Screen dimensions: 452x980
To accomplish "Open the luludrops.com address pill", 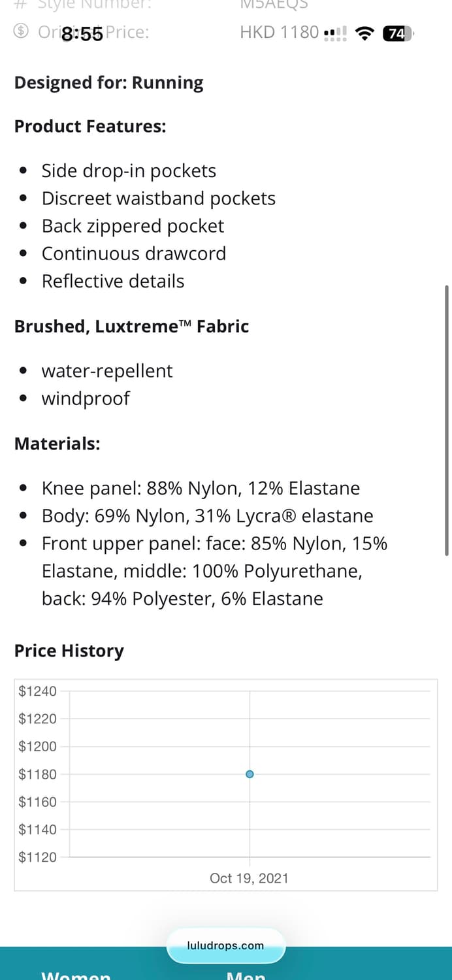I will pos(226,945).
